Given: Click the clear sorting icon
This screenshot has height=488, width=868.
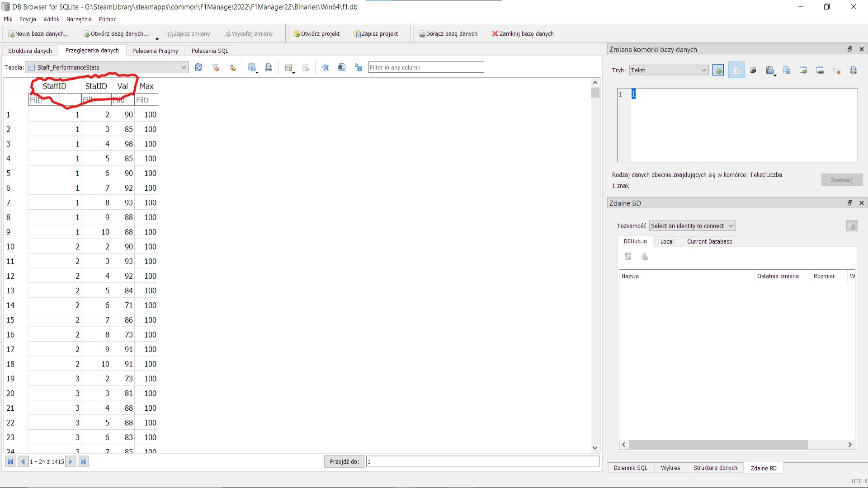Looking at the screenshot, I should 233,67.
